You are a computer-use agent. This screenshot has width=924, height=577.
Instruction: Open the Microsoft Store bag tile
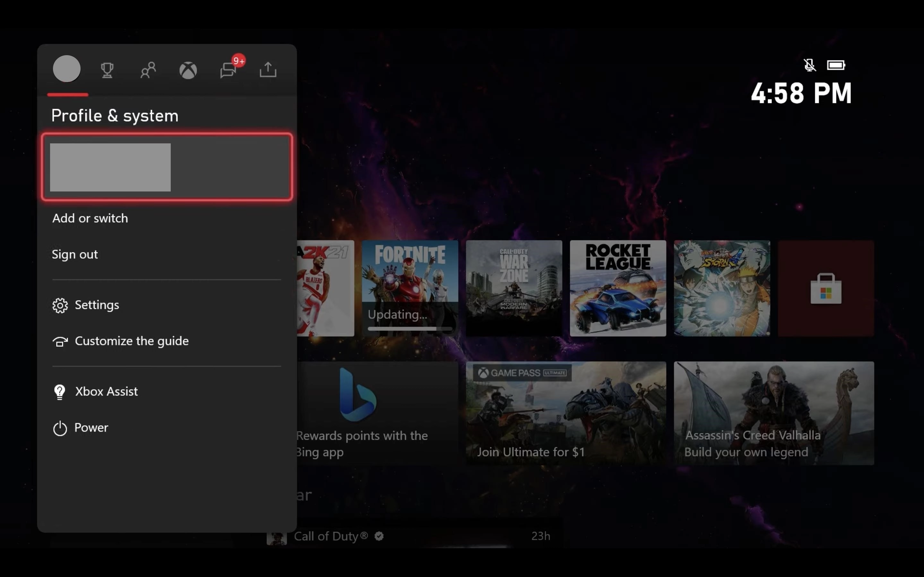[826, 289]
